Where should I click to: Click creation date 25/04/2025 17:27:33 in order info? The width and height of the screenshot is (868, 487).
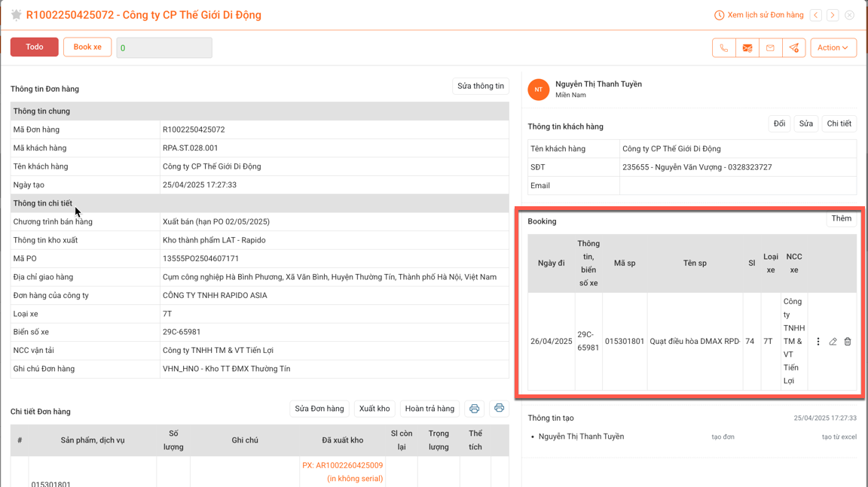point(200,185)
